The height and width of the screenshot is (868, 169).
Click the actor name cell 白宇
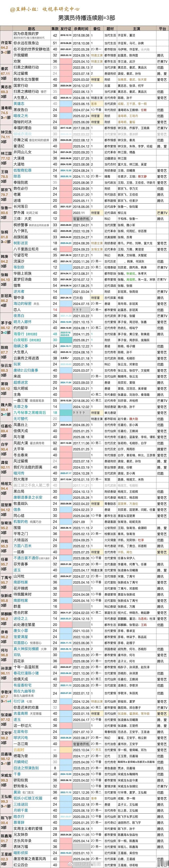click(4, 445)
